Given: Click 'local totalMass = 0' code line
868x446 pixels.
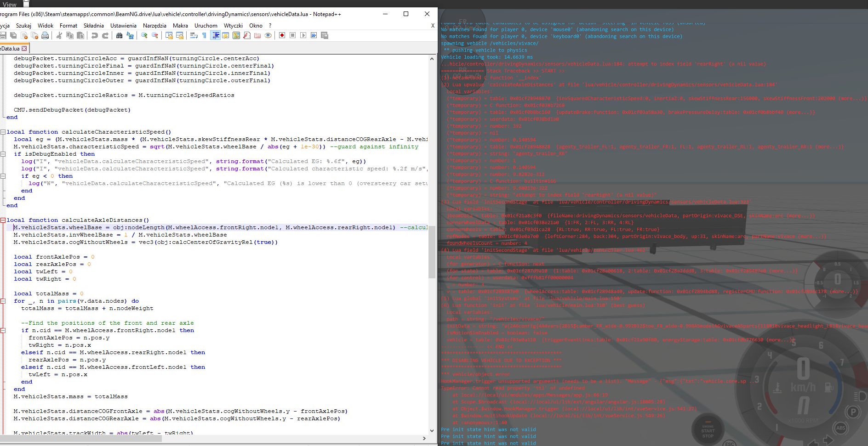Looking at the screenshot, I should (49, 294).
